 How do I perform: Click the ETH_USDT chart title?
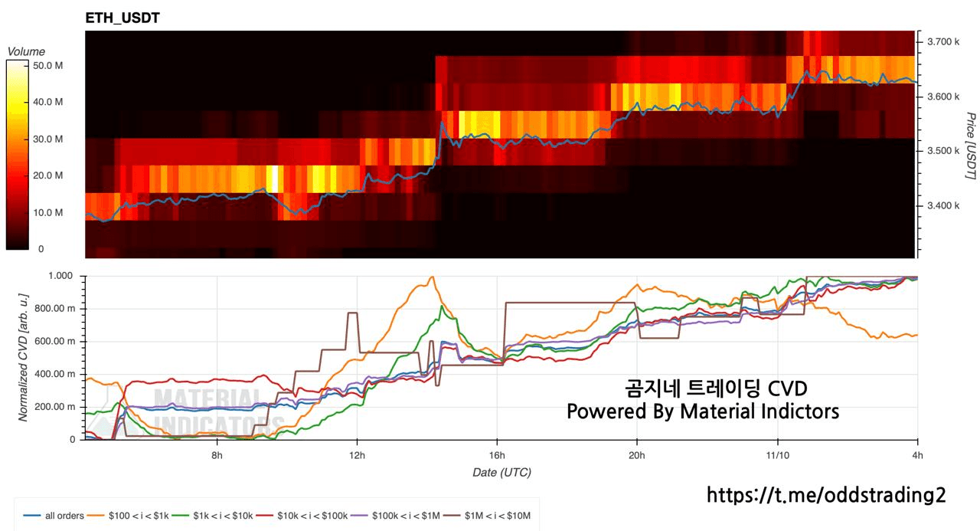pos(122,18)
